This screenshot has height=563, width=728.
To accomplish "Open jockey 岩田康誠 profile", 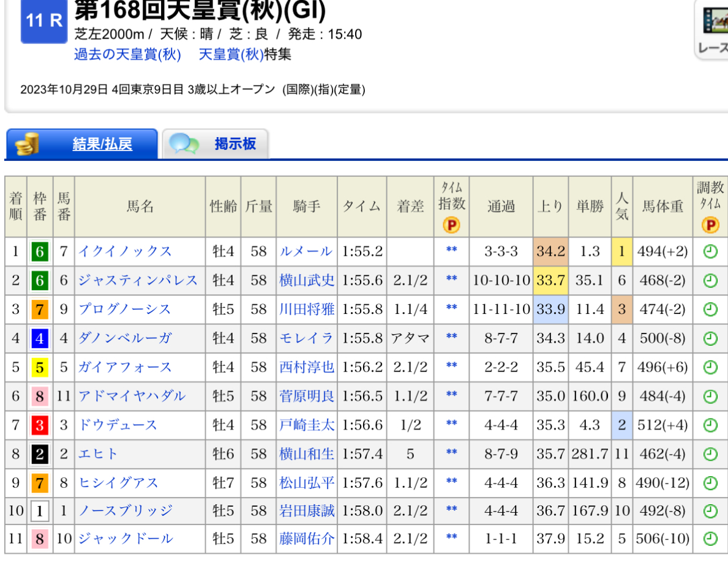I will click(x=307, y=510).
